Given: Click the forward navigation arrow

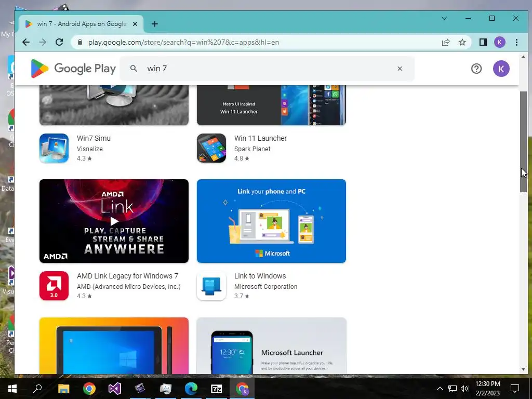Looking at the screenshot, I should pyautogui.click(x=43, y=42).
